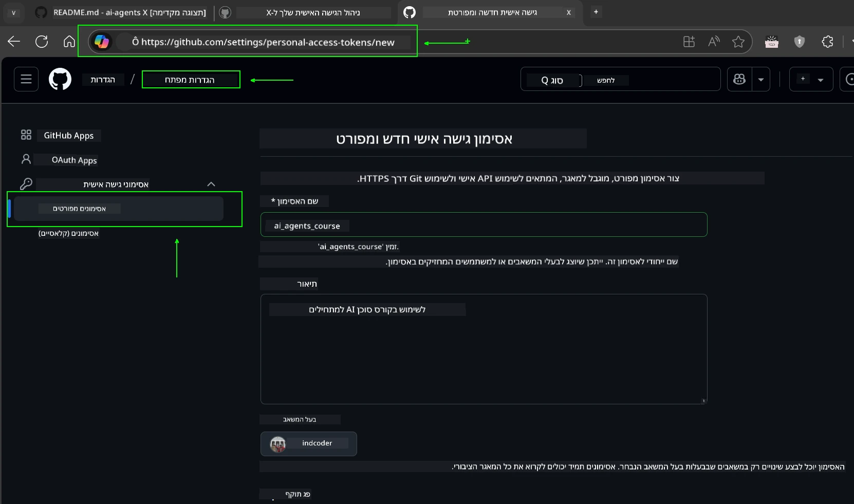This screenshot has width=854, height=504.
Task: Open GitHub Apps in the sidebar
Action: click(69, 135)
